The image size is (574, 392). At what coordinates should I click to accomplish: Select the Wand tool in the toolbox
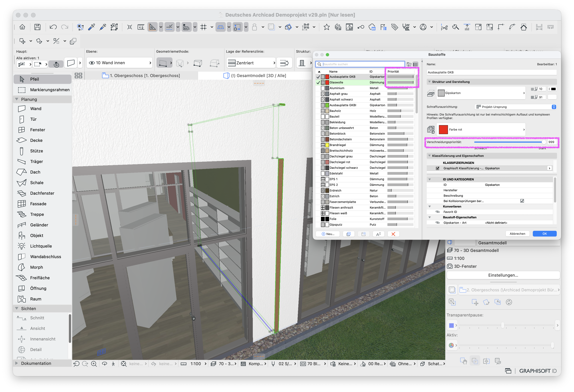tap(43, 109)
